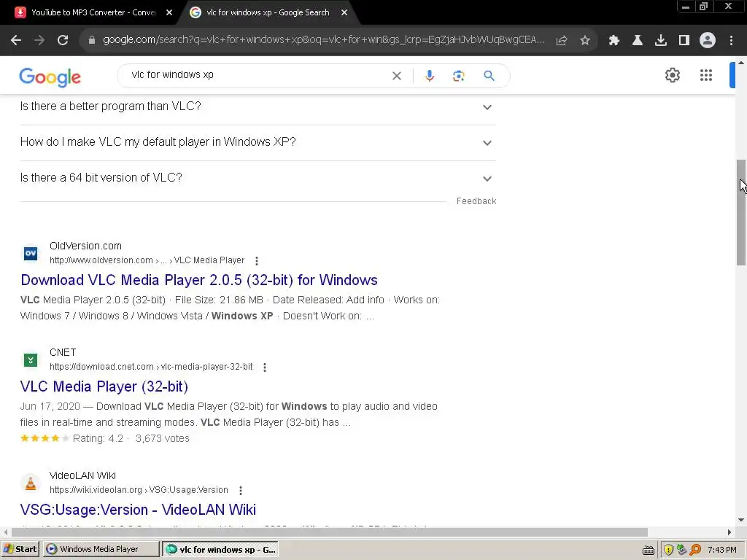Go to Google homepage logo
The height and width of the screenshot is (560, 747).
coord(50,77)
